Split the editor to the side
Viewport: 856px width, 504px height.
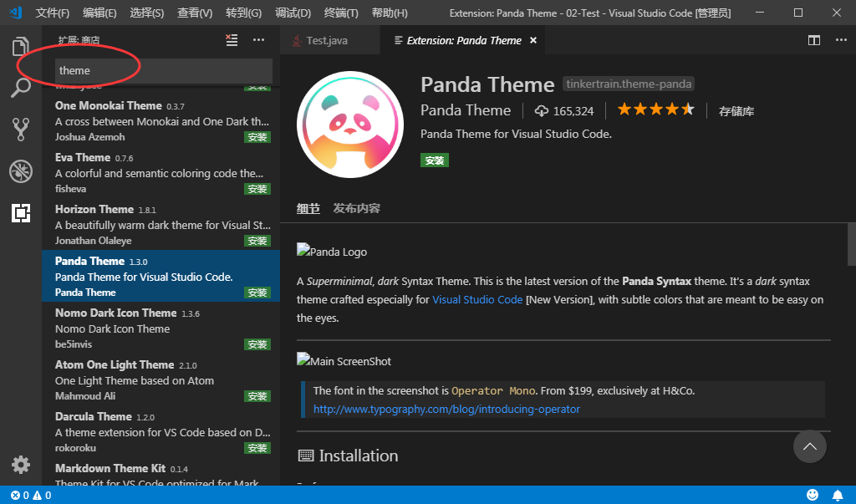coord(814,40)
